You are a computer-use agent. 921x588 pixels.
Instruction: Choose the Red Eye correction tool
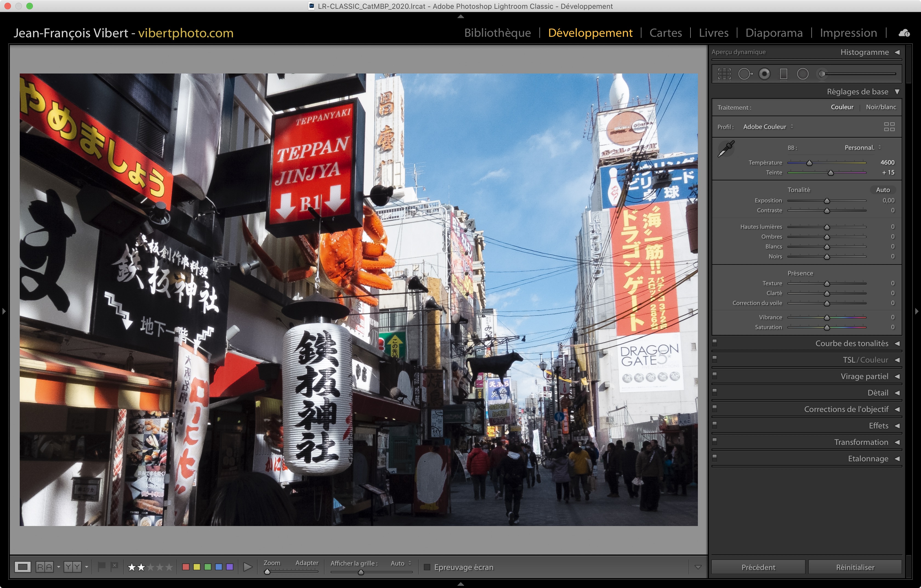pyautogui.click(x=764, y=74)
